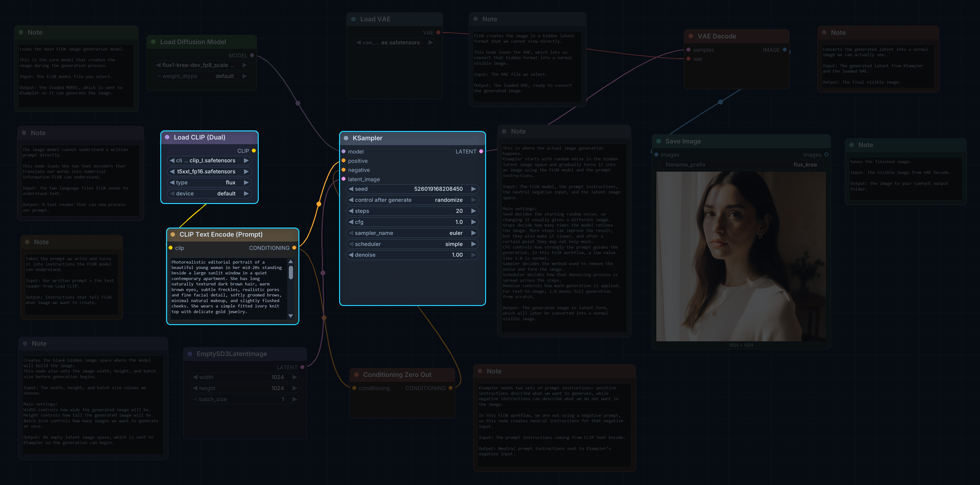Click the KSampler negative input port
Screen dimensions: 980x485
pyautogui.click(x=343, y=170)
